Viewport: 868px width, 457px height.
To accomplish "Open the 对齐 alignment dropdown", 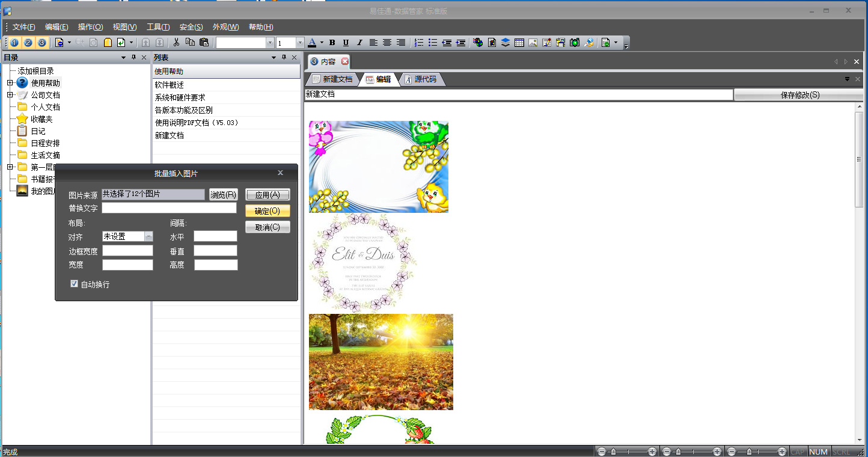I will (x=148, y=237).
